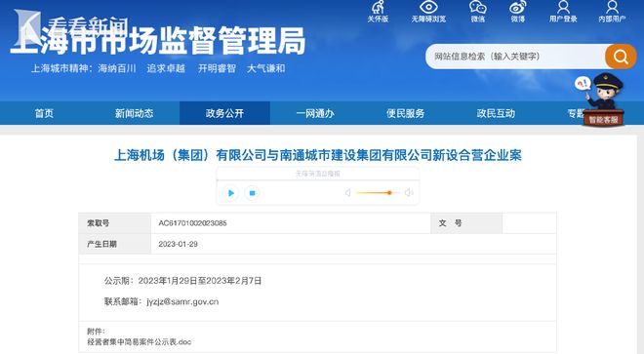
Task: Open the 便民服务 menu item
Action: (x=405, y=113)
